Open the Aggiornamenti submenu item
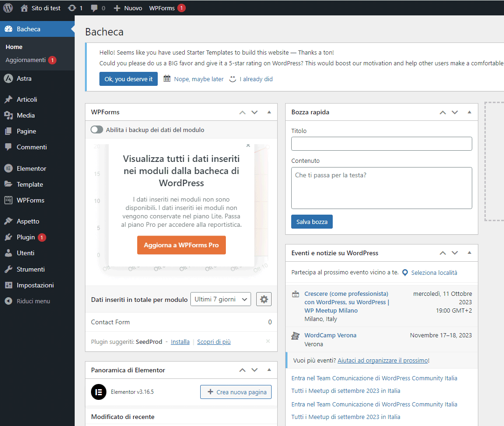The width and height of the screenshot is (504, 426). click(31, 60)
